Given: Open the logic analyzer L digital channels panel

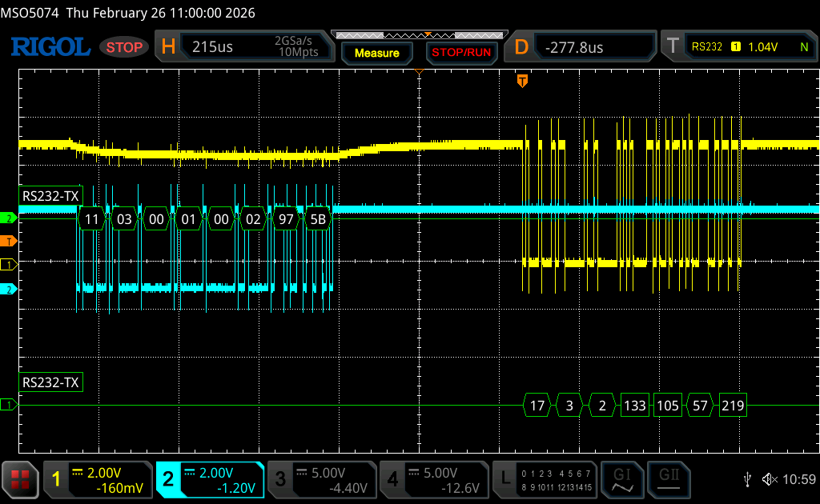Looking at the screenshot, I should [x=546, y=479].
